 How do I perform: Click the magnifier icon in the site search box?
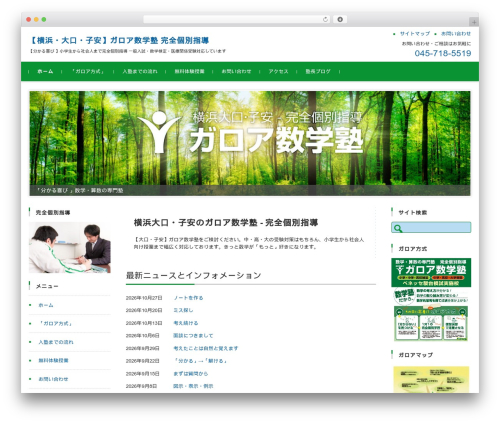pyautogui.click(x=397, y=228)
